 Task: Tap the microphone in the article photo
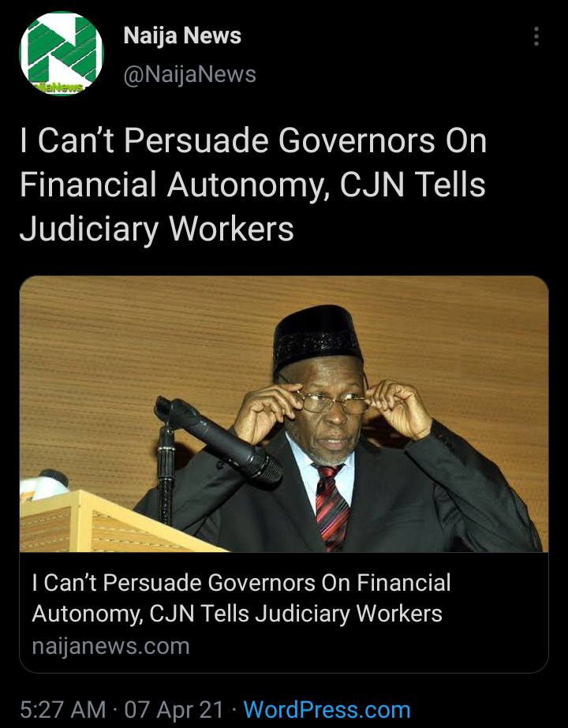219,439
